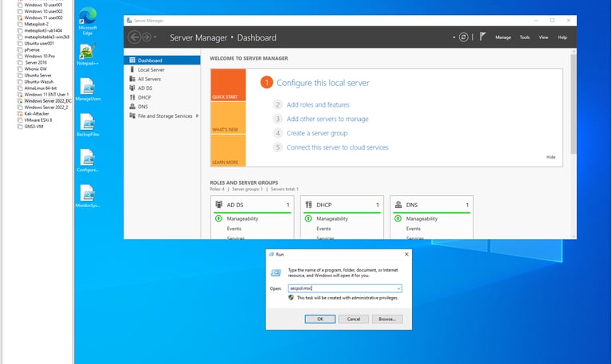This screenshot has height=364, width=612.
Task: Click Add roles and features link
Action: [x=318, y=104]
